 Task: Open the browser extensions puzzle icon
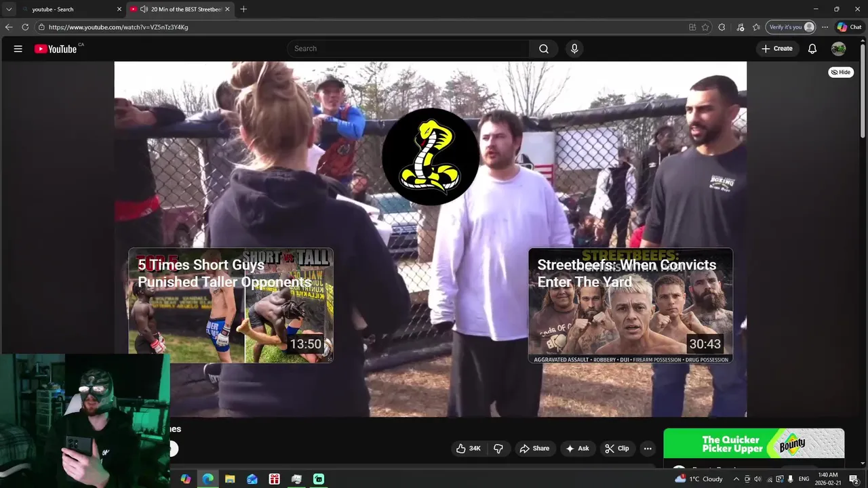(x=722, y=27)
